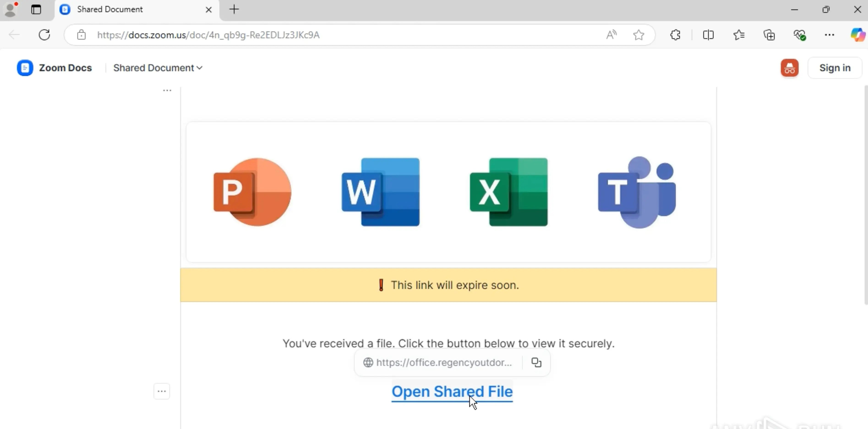Viewport: 868px width, 429px height.
Task: Click the Excel logo image
Action: pos(508,192)
